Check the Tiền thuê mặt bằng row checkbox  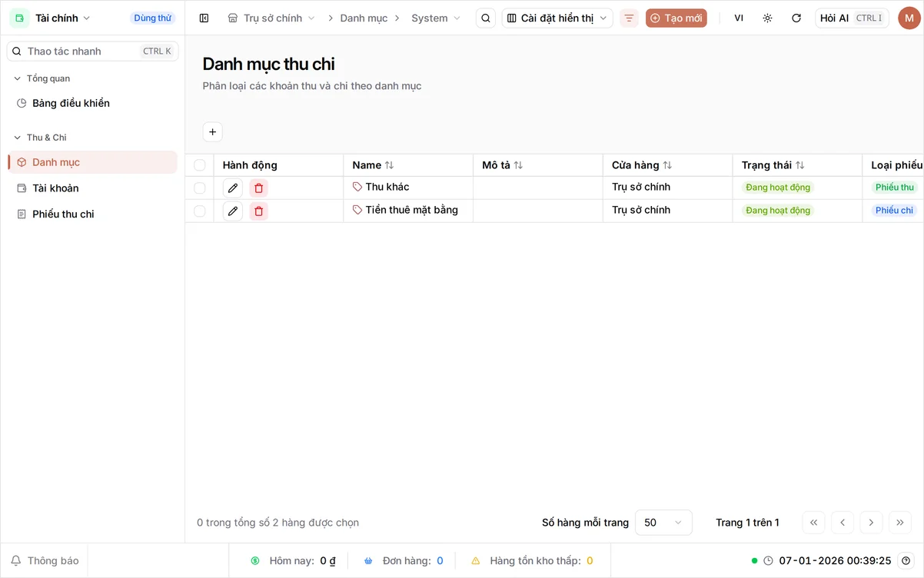pos(200,211)
